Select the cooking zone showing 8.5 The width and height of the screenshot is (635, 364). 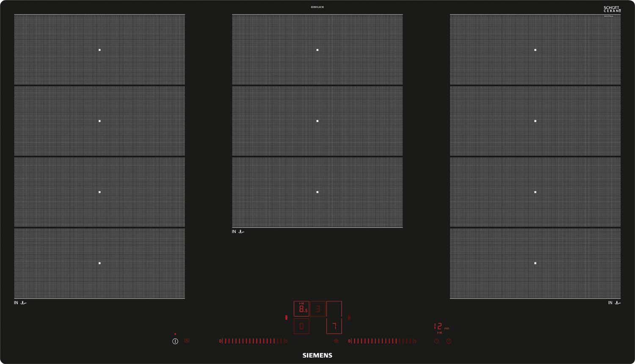pos(301,309)
